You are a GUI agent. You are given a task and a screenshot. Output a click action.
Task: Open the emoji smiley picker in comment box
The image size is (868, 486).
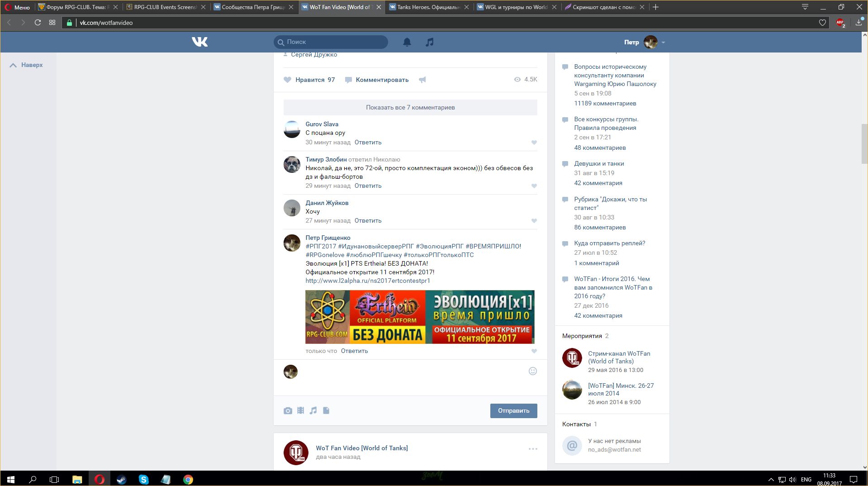533,371
